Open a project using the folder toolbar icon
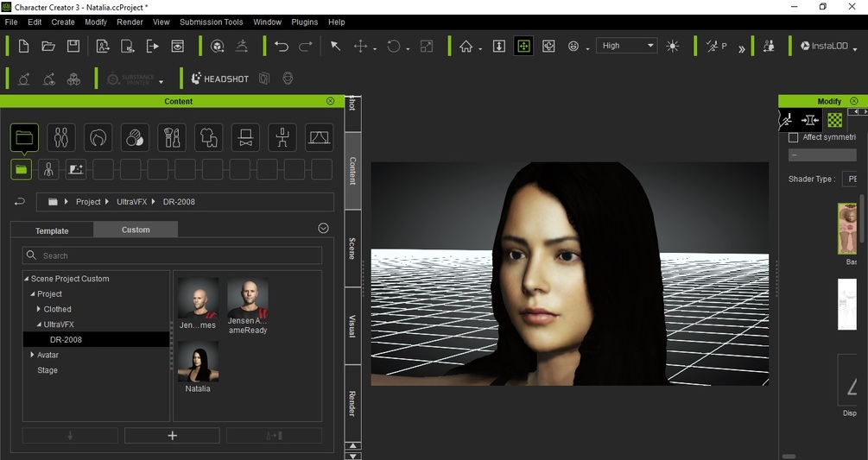 tap(48, 46)
